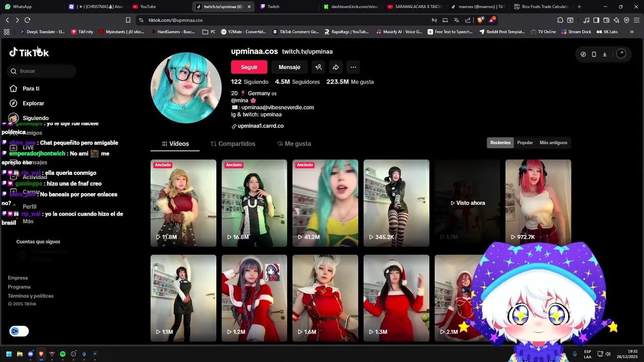Open the tab search icon beside extensions
The height and width of the screenshot is (362, 644).
tap(570, 20)
